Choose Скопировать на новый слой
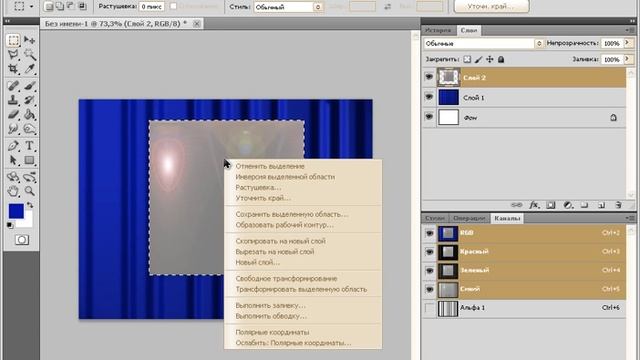Screen dimensions: 640x360 (280, 241)
